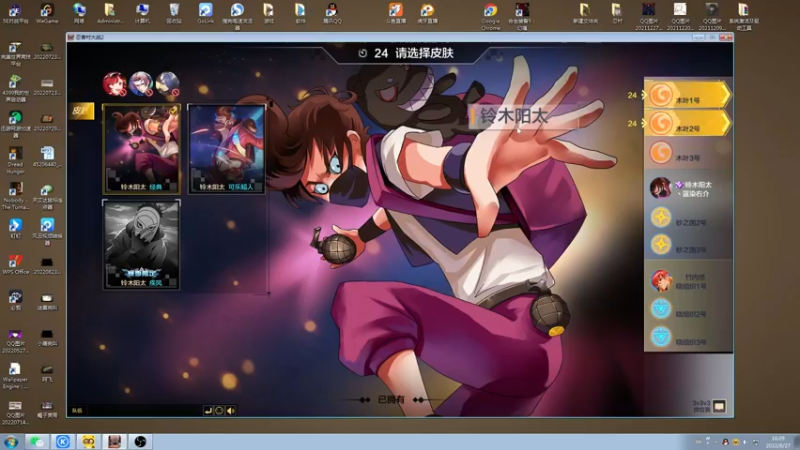Open Dread Hunger desktop shortcut
Viewport: 800px width, 450px height.
(x=15, y=160)
